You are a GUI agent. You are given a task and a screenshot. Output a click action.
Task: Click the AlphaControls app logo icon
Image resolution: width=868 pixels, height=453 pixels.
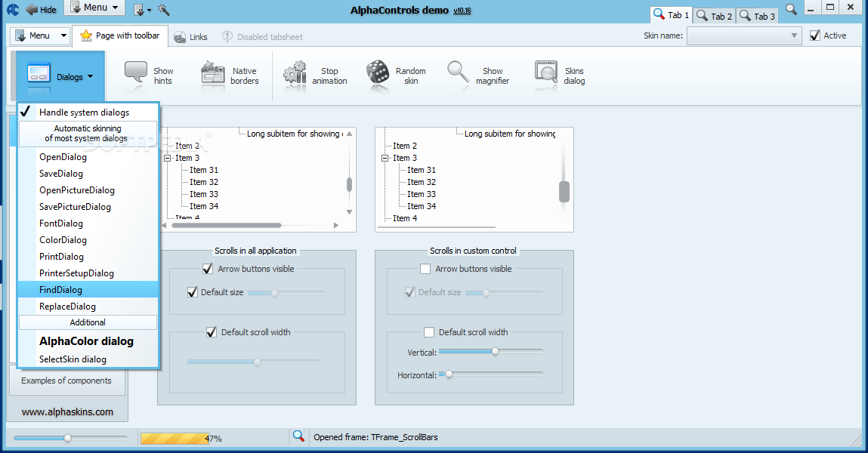click(13, 9)
